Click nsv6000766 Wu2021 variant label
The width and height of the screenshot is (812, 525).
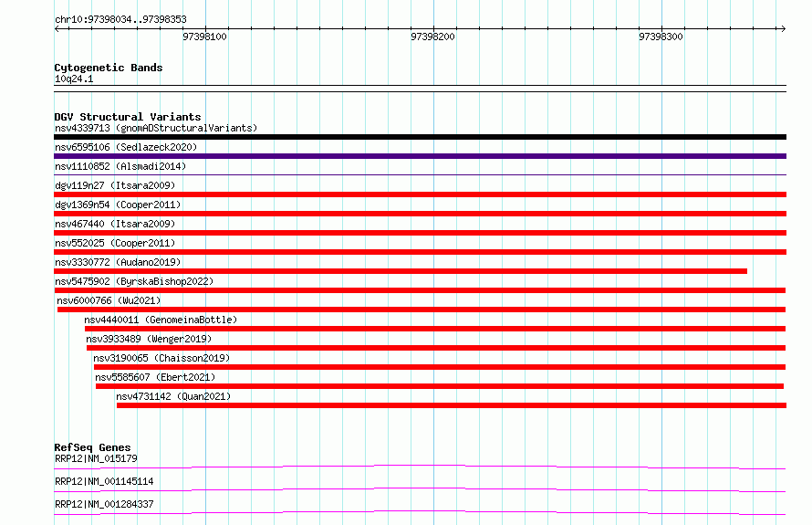109,300
